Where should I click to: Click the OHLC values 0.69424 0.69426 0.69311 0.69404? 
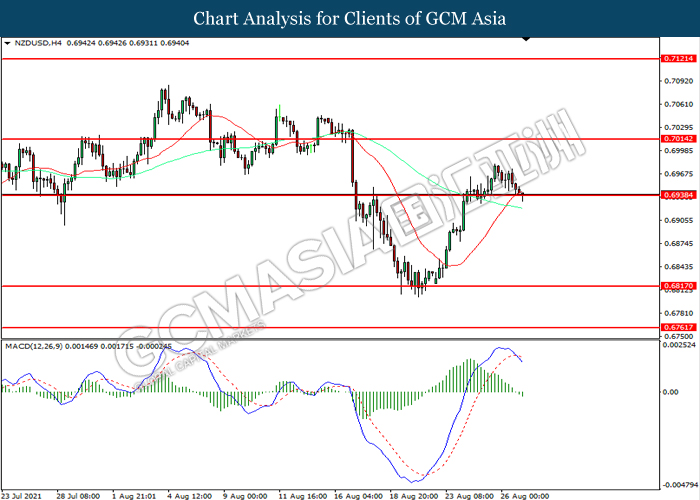coord(128,43)
